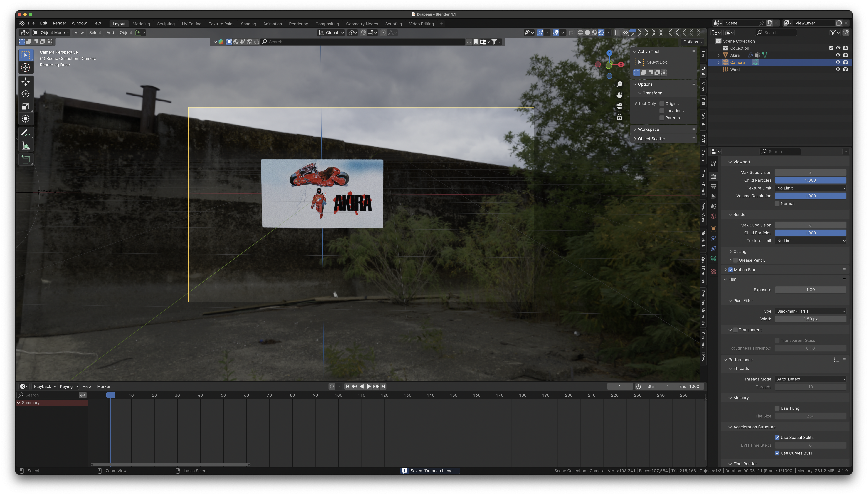Click the properties editor Search field
The image size is (868, 495).
tap(780, 152)
